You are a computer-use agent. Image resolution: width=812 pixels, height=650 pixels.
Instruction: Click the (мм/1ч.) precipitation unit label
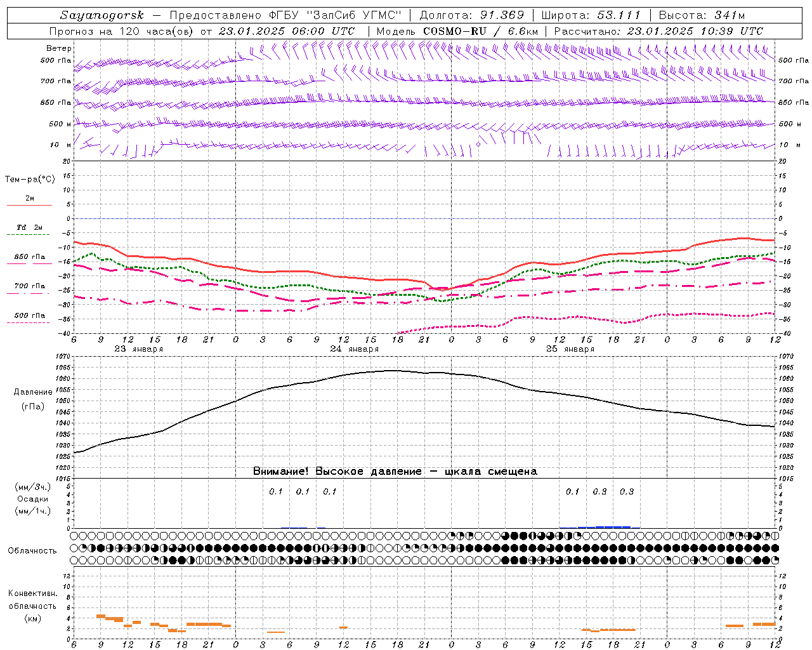coord(33,511)
